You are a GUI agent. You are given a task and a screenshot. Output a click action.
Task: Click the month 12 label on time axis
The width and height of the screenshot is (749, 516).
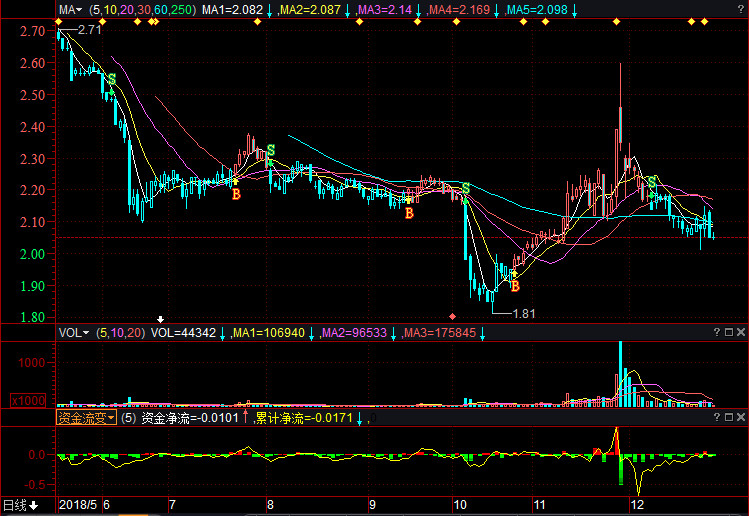637,505
